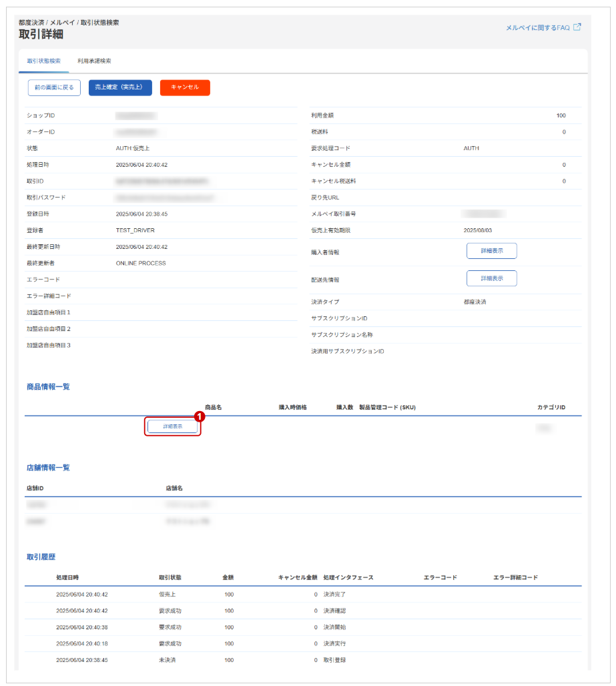
Task: Switch to 利用承諾検索 tab
Action: 94,61
